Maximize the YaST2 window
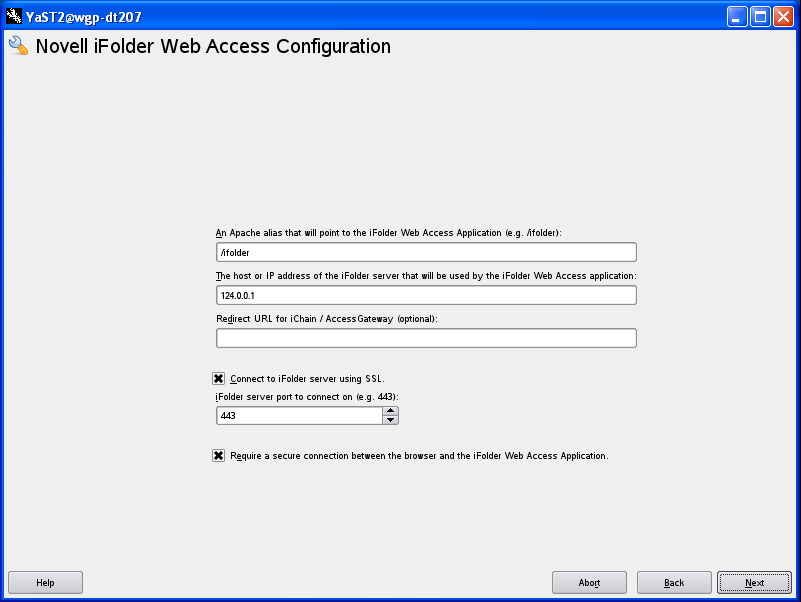This screenshot has height=602, width=801. coord(760,16)
